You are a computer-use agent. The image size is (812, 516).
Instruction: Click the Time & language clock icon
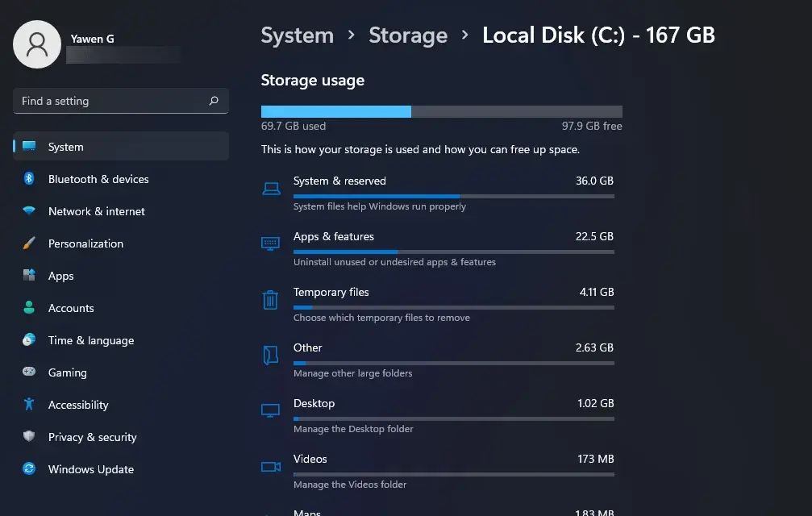pos(29,339)
